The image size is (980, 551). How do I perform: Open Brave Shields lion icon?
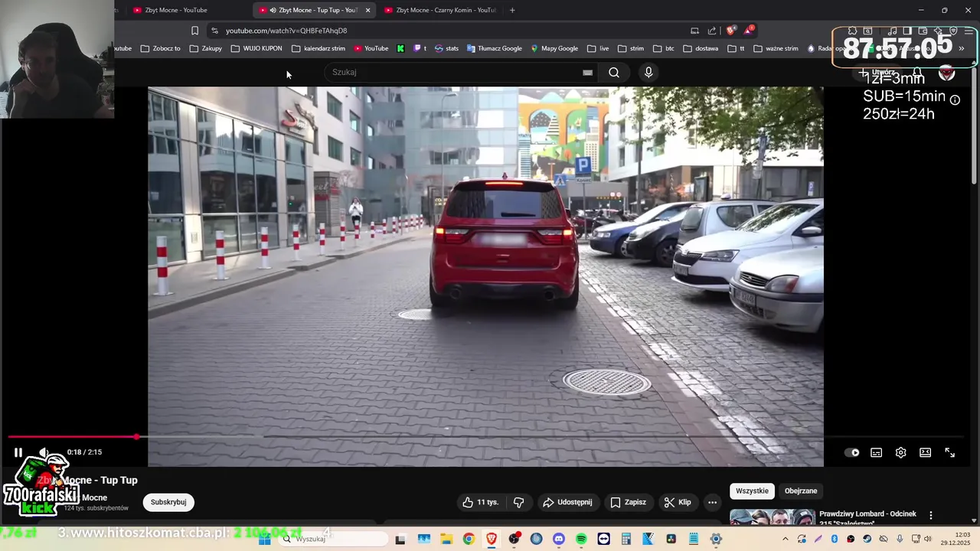pos(731,31)
